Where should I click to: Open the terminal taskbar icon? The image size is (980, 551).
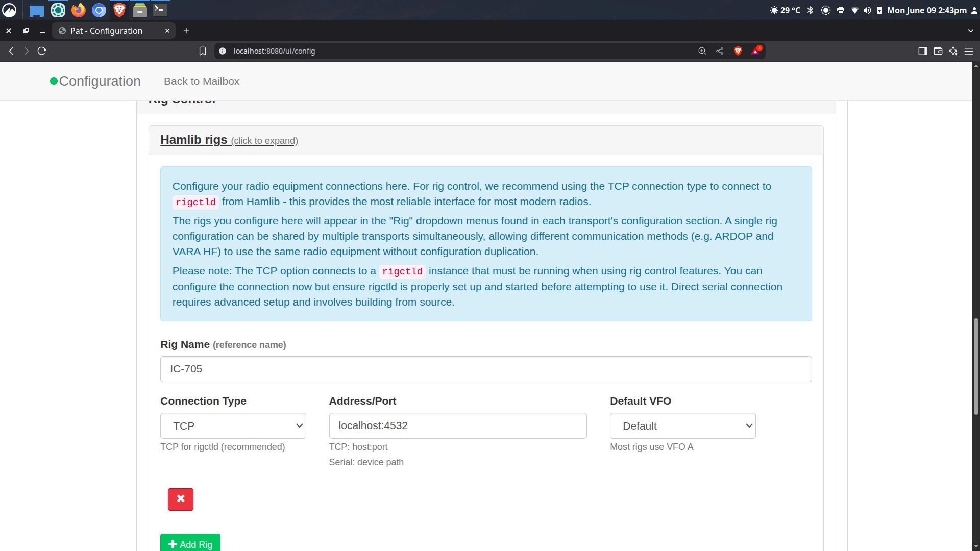point(160,10)
